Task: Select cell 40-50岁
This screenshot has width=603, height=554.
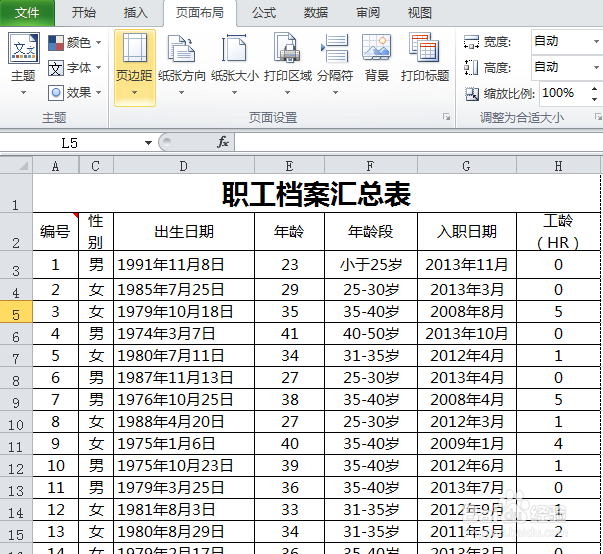Action: click(x=371, y=334)
